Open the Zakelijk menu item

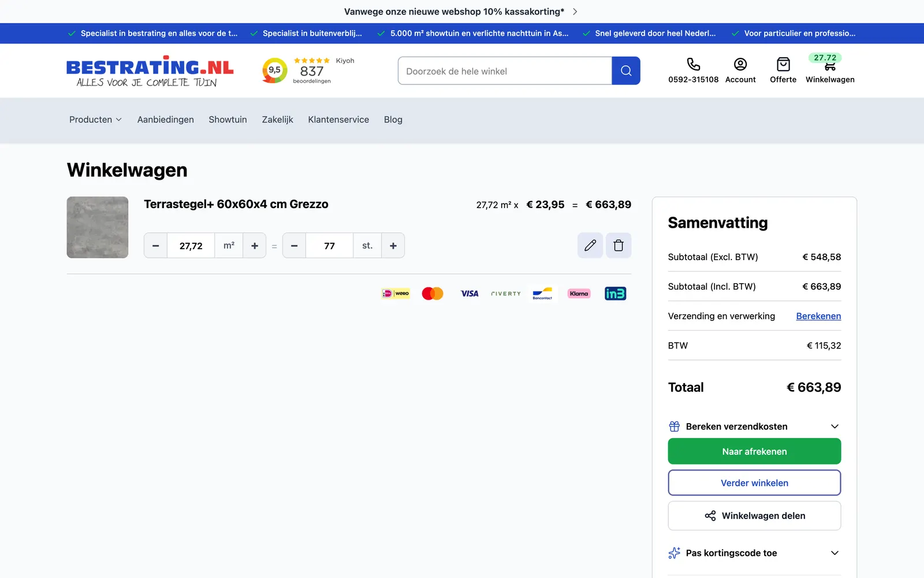point(278,120)
